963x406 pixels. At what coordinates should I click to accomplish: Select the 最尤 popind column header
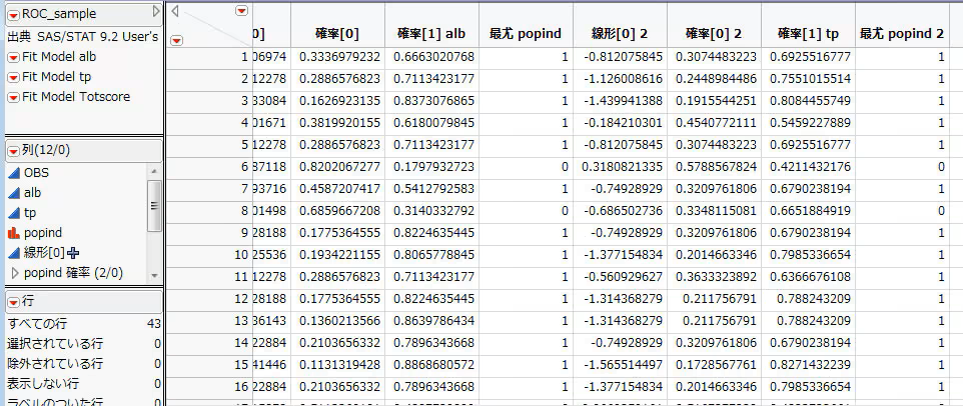(526, 34)
